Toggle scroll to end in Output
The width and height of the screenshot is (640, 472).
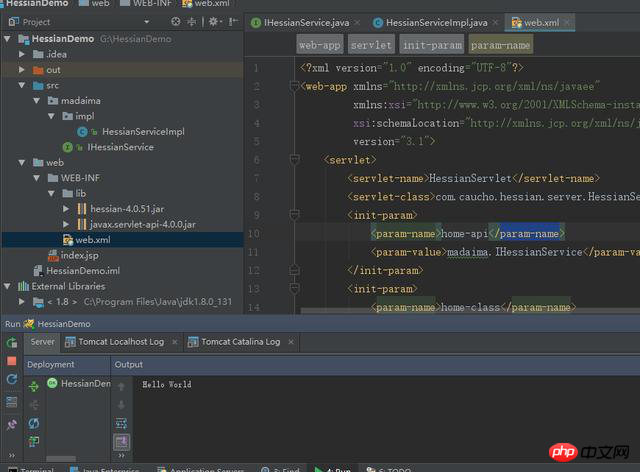[121, 441]
